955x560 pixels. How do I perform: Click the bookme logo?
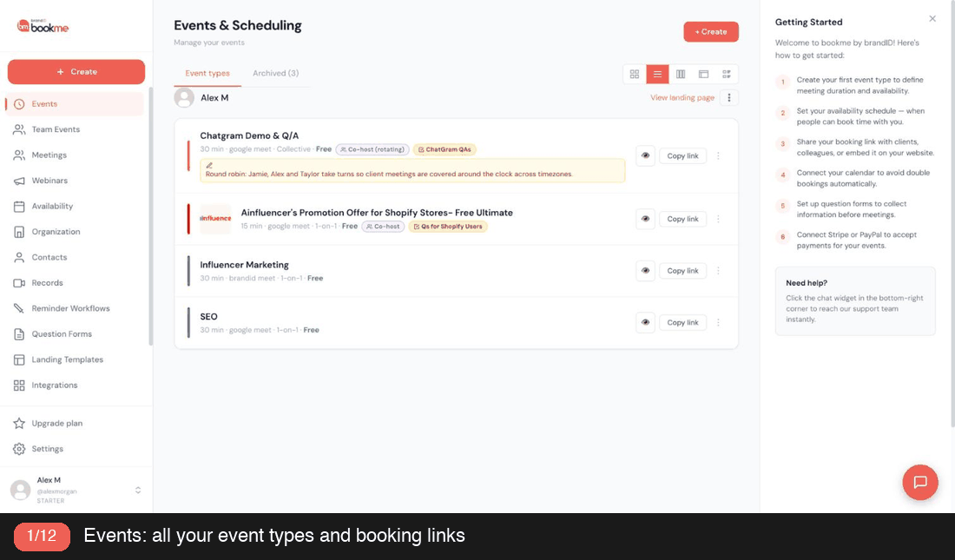click(x=43, y=26)
